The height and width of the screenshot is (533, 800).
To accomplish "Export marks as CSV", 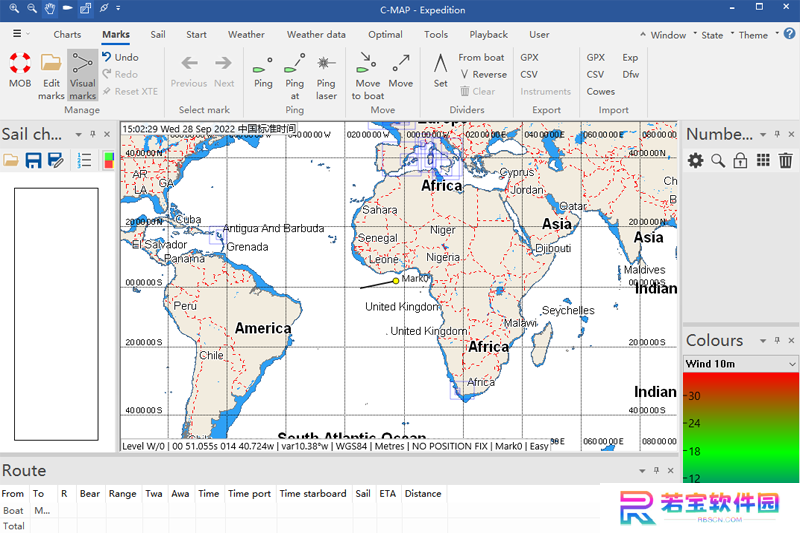I will tap(529, 74).
